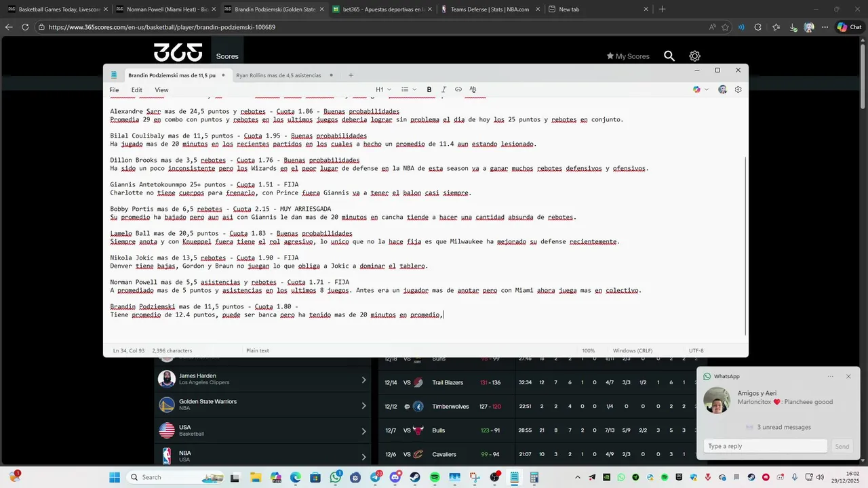The width and height of the screenshot is (868, 488).
Task: Expand NBA USA row chevron
Action: tap(363, 456)
